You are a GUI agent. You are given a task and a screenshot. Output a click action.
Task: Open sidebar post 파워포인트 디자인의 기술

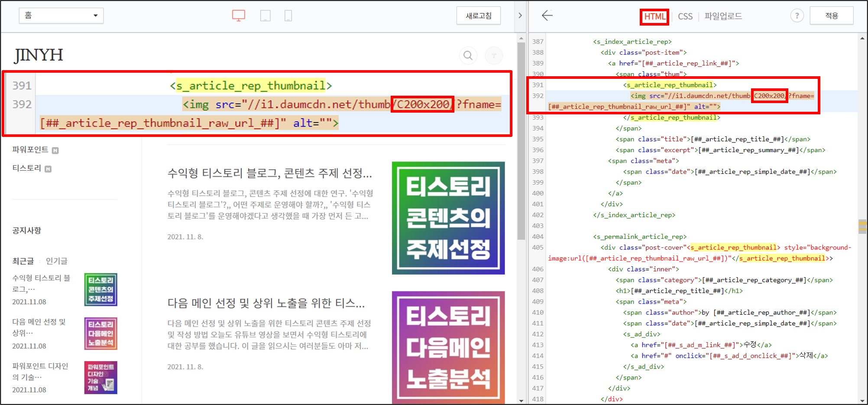pyautogui.click(x=40, y=372)
